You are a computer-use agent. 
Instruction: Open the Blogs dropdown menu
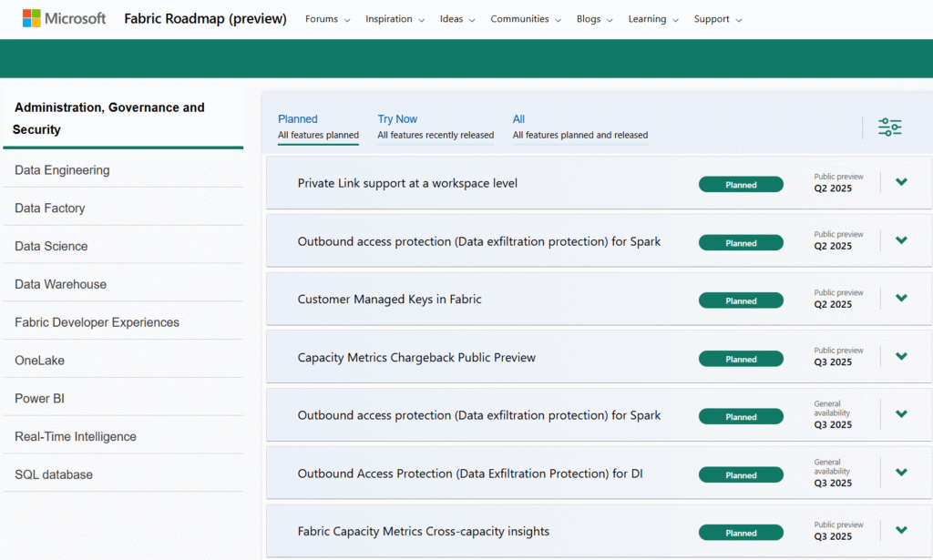click(594, 19)
